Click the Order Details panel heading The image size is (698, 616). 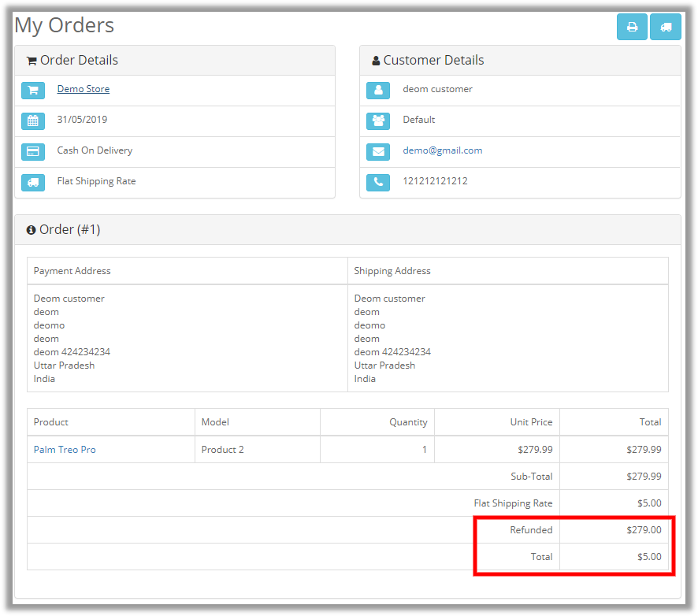click(x=79, y=60)
